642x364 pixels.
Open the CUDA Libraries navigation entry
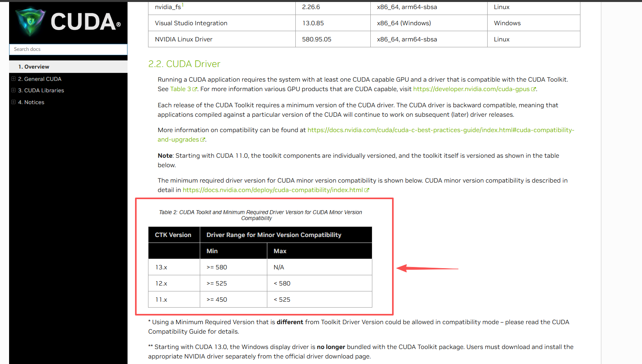pyautogui.click(x=44, y=90)
